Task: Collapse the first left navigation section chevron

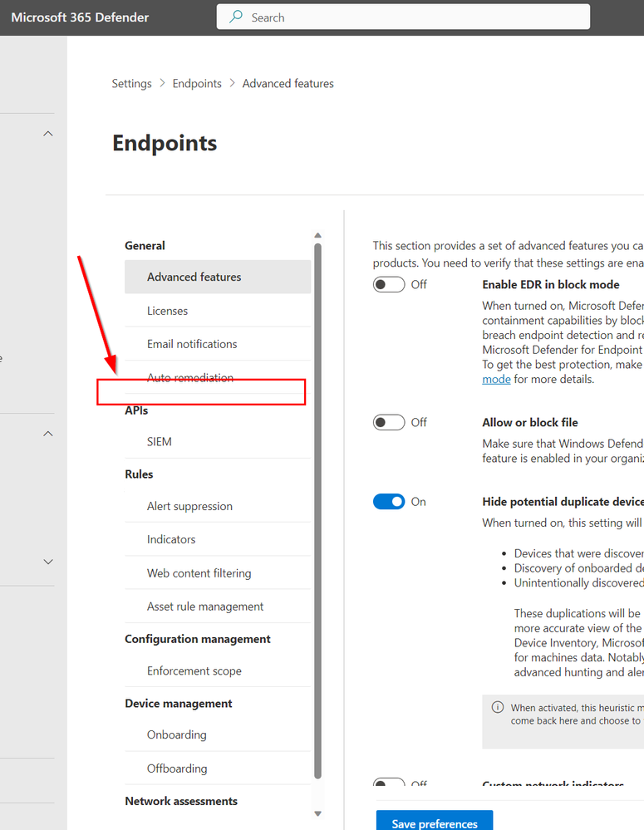Action: click(x=48, y=134)
